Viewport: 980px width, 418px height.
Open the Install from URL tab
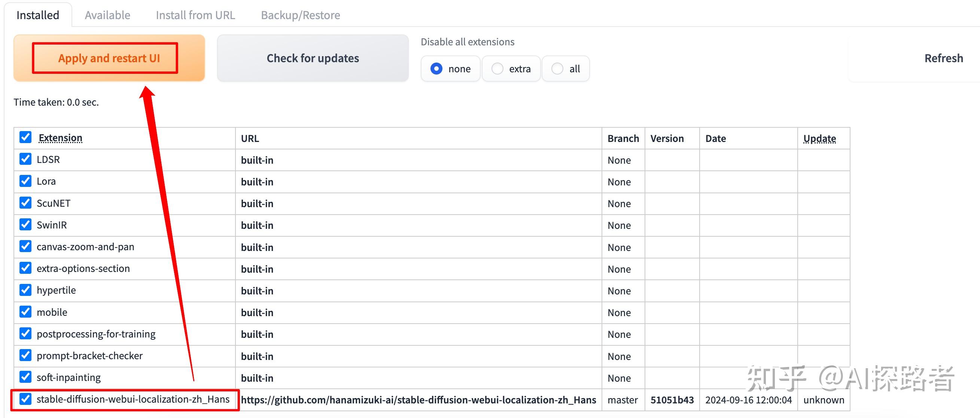[x=195, y=15]
